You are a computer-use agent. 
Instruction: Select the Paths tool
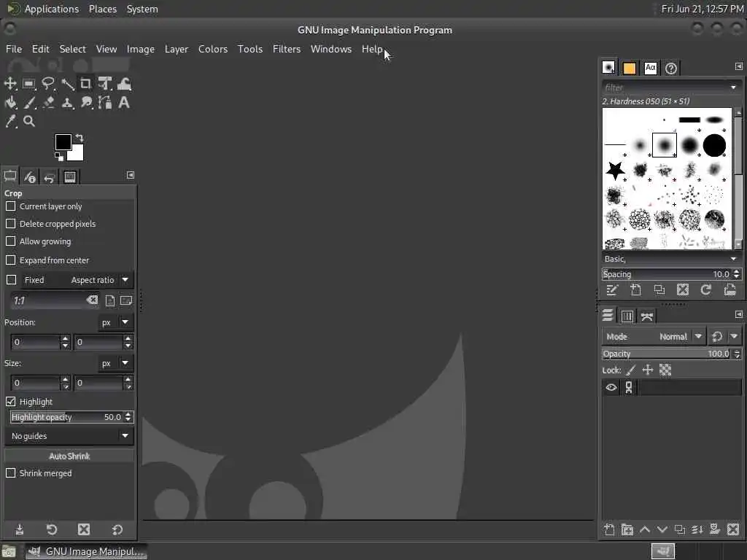coord(105,102)
